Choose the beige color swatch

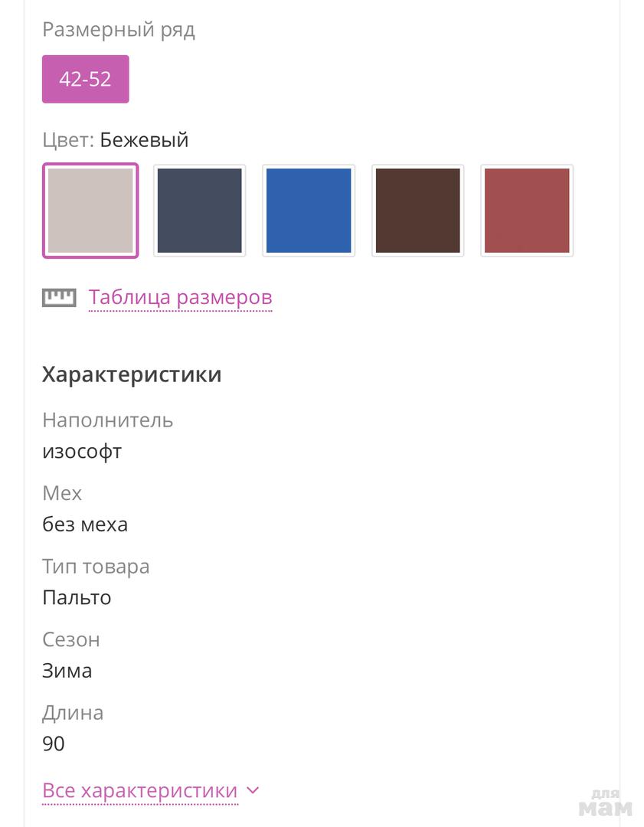(90, 211)
